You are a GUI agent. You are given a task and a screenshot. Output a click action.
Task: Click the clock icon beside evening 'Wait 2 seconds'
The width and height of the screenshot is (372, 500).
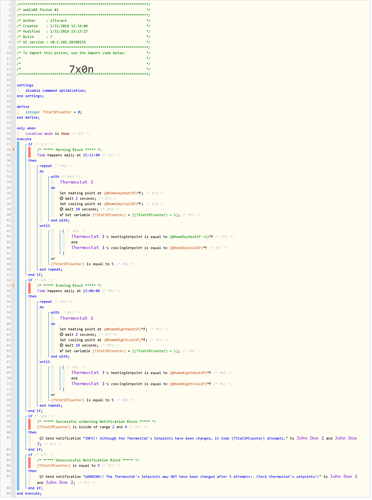pyautogui.click(x=62, y=335)
